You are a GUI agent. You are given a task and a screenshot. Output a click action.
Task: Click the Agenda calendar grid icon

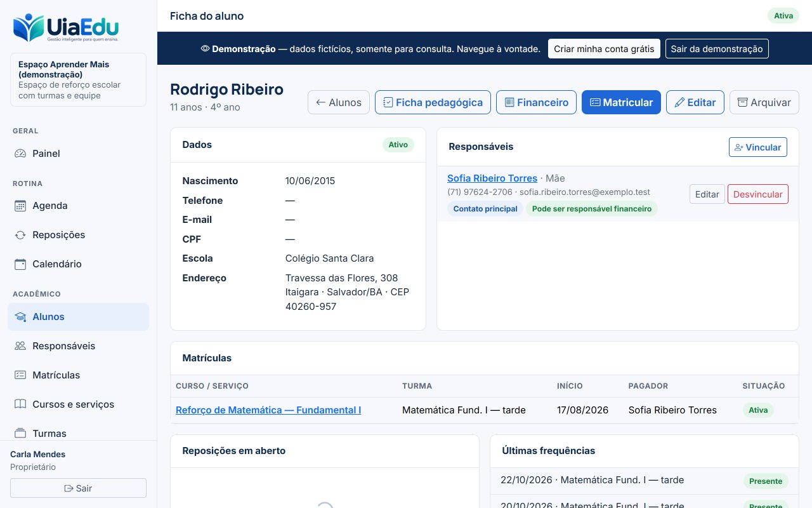(20, 206)
